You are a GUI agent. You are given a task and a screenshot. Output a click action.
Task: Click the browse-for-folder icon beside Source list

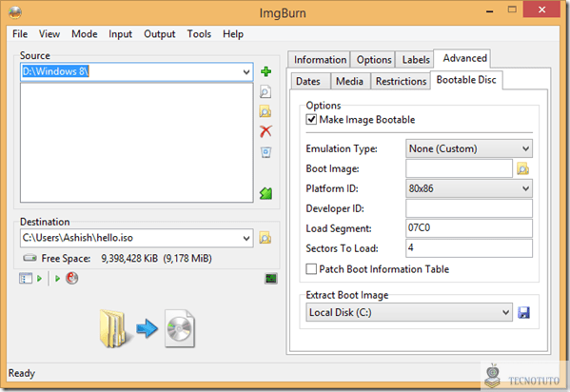[x=265, y=111]
